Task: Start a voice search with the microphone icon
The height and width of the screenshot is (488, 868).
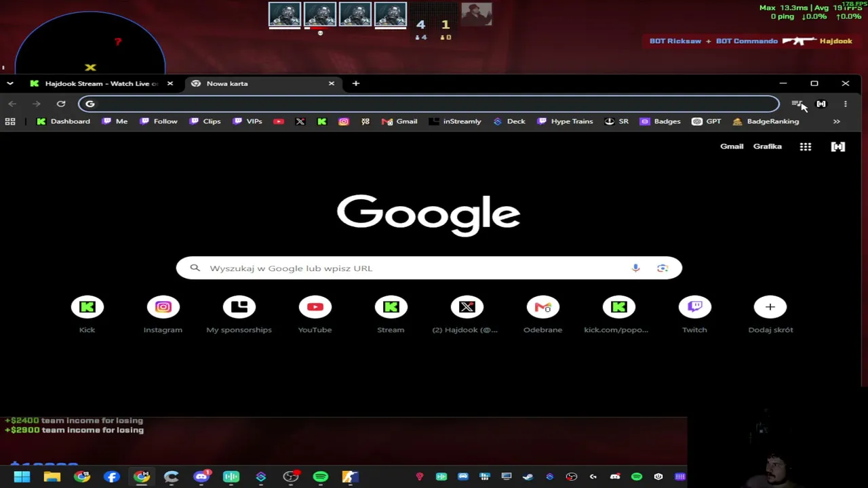Action: pos(635,268)
